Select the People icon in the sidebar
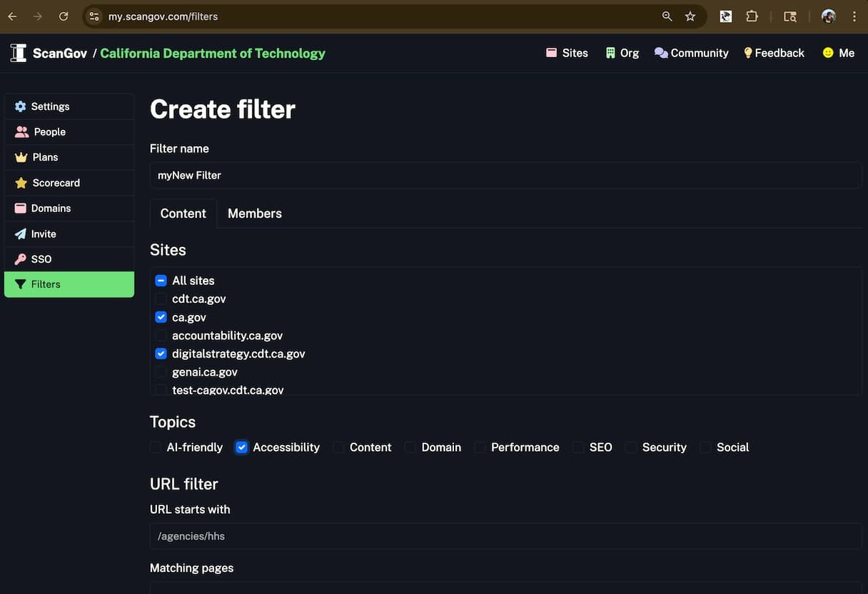 point(20,131)
